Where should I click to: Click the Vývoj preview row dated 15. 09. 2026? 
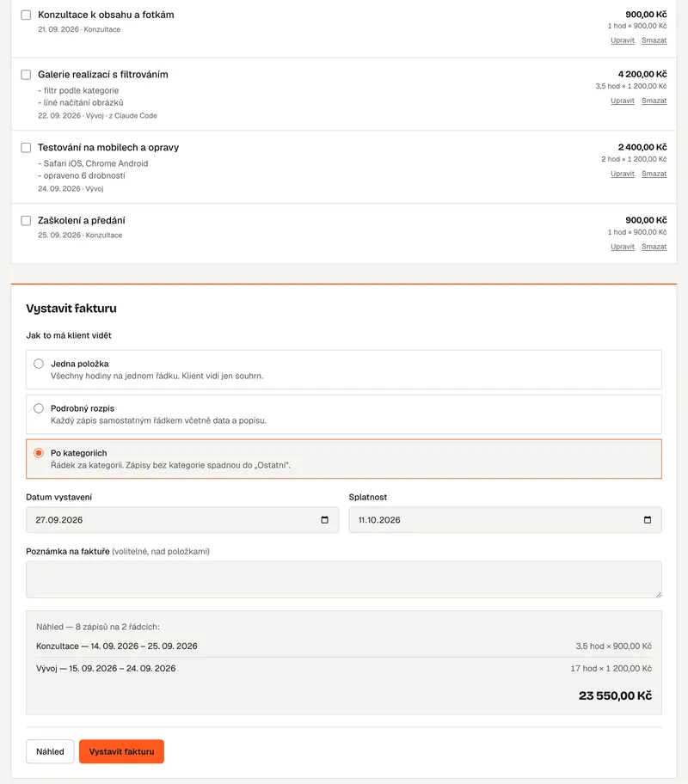(344, 669)
